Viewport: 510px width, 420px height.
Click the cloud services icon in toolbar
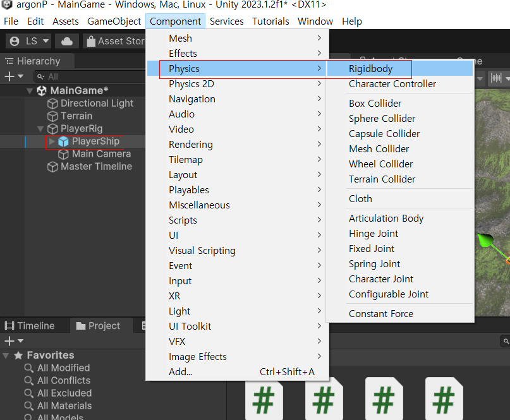click(67, 41)
